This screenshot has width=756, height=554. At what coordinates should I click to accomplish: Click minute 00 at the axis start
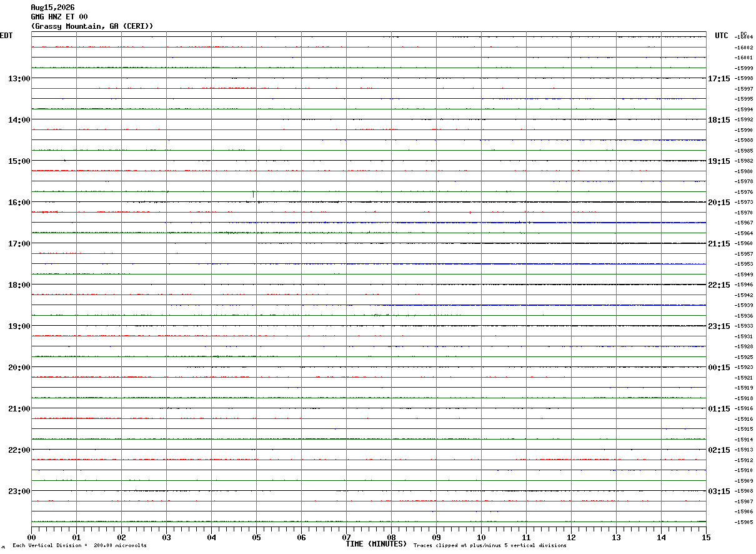tap(32, 538)
